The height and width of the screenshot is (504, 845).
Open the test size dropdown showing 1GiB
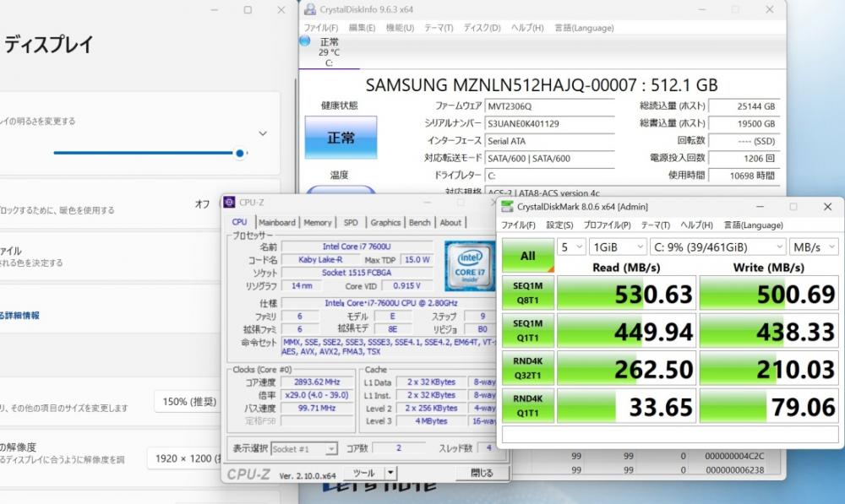coord(618,247)
